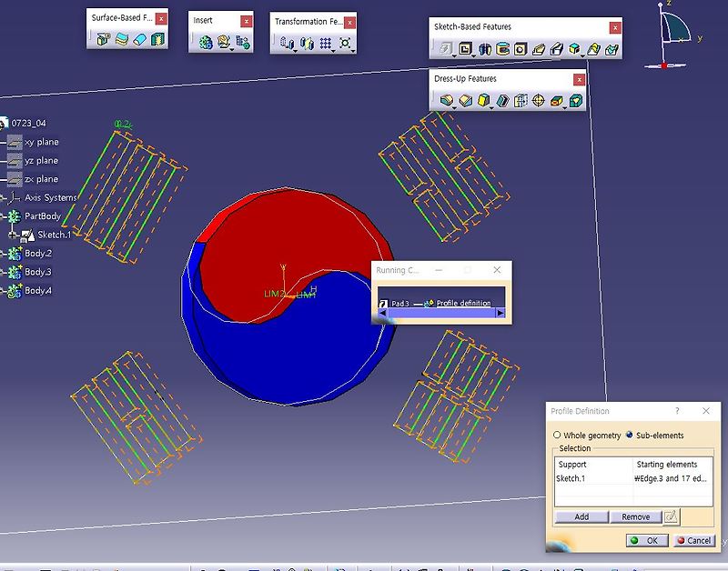The image size is (728, 571).
Task: Select the Shell tool in Dress-Up Features
Action: (501, 100)
